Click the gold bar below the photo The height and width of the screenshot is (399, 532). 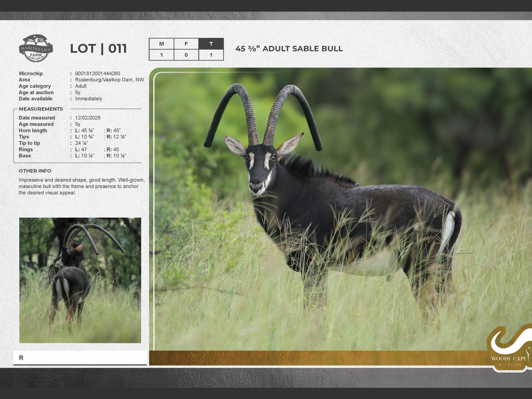point(316,358)
